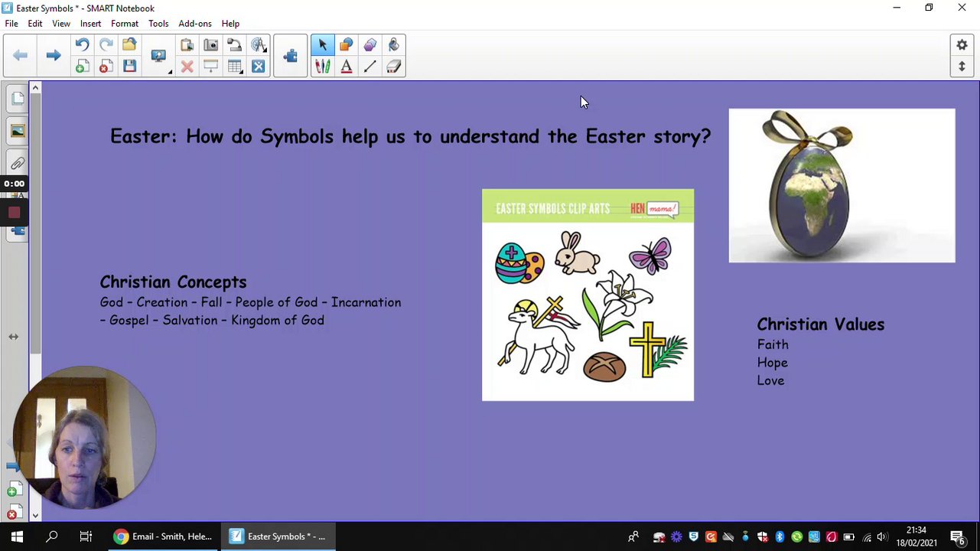Move toolbar position with up-down arrow
Screen dimensions: 980x551
(962, 67)
